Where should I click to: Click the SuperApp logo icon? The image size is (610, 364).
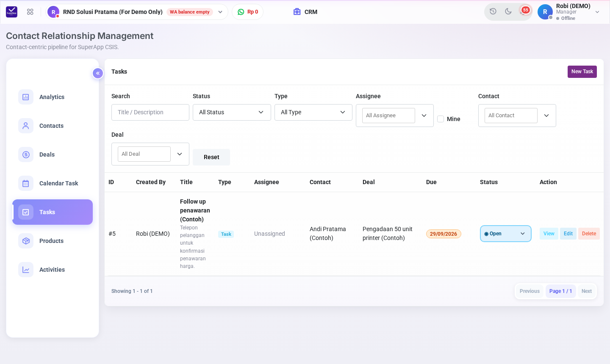click(x=11, y=12)
